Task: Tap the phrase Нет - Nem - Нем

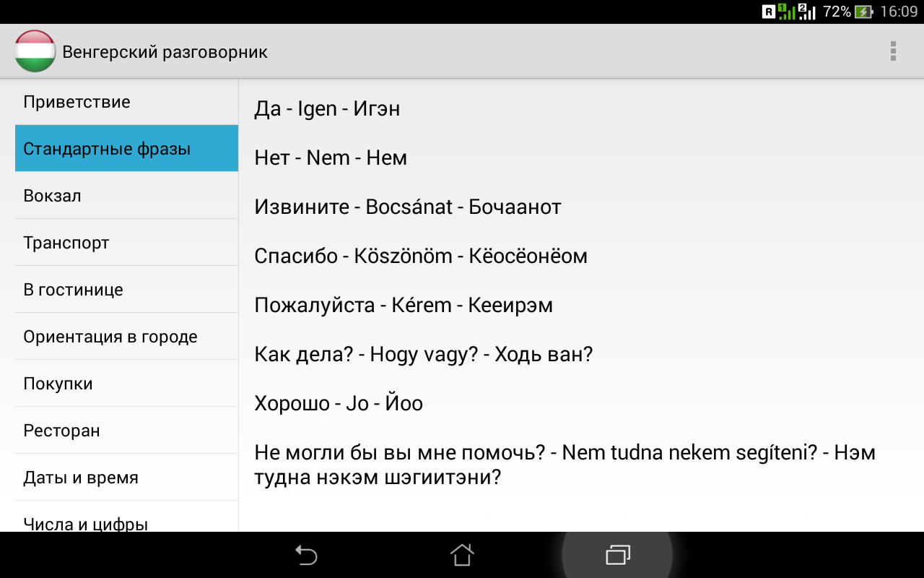Action: [331, 158]
